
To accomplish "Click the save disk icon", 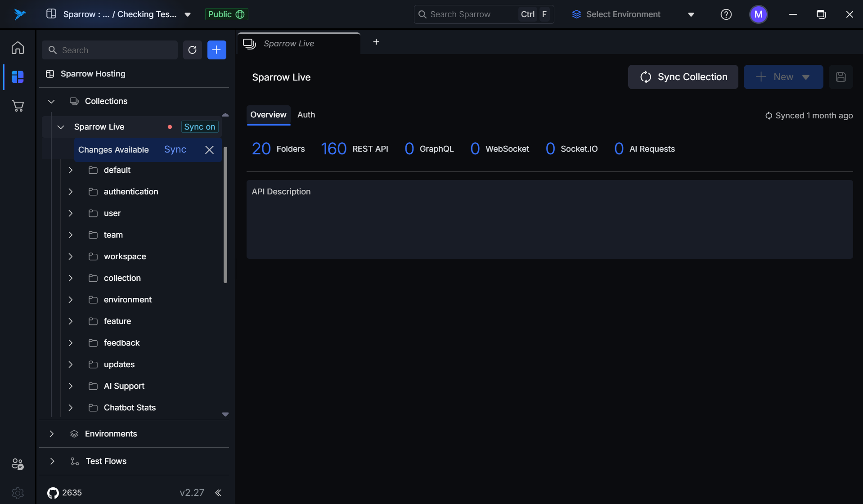I will pyautogui.click(x=841, y=77).
